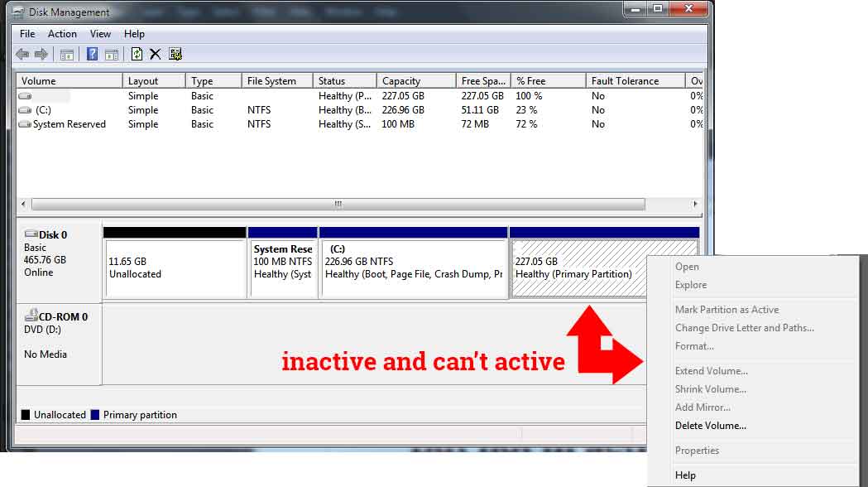Click the green Refresh toolbar icon
This screenshot has height=487, width=868.
137,54
